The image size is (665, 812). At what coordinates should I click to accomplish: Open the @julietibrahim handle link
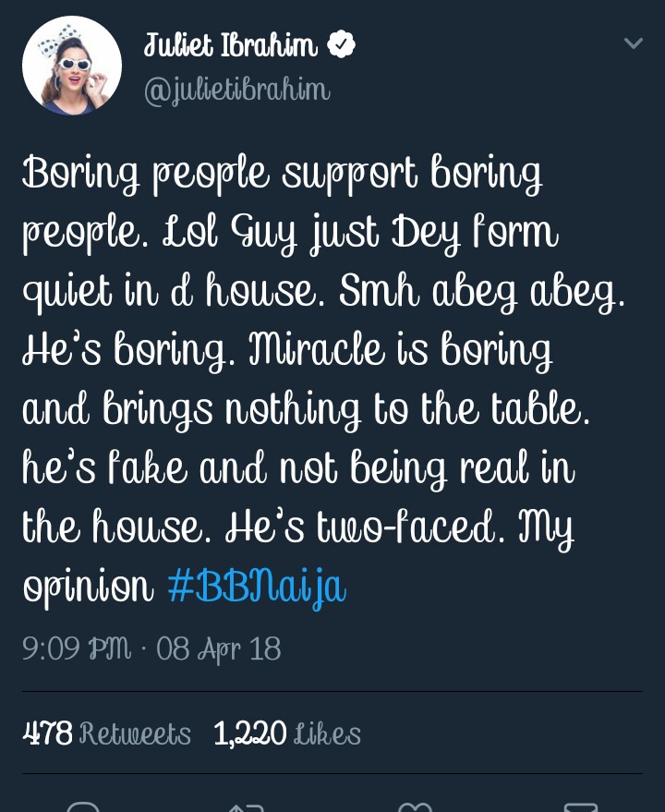click(x=237, y=91)
